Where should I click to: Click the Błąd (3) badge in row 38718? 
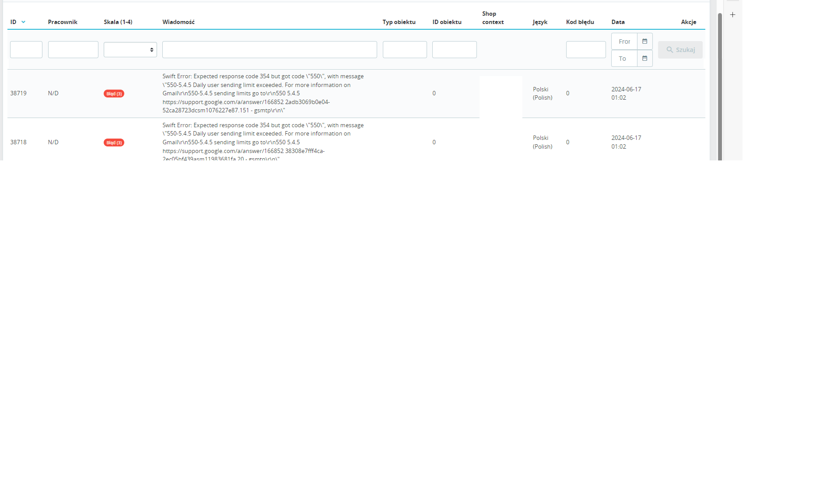[114, 143]
